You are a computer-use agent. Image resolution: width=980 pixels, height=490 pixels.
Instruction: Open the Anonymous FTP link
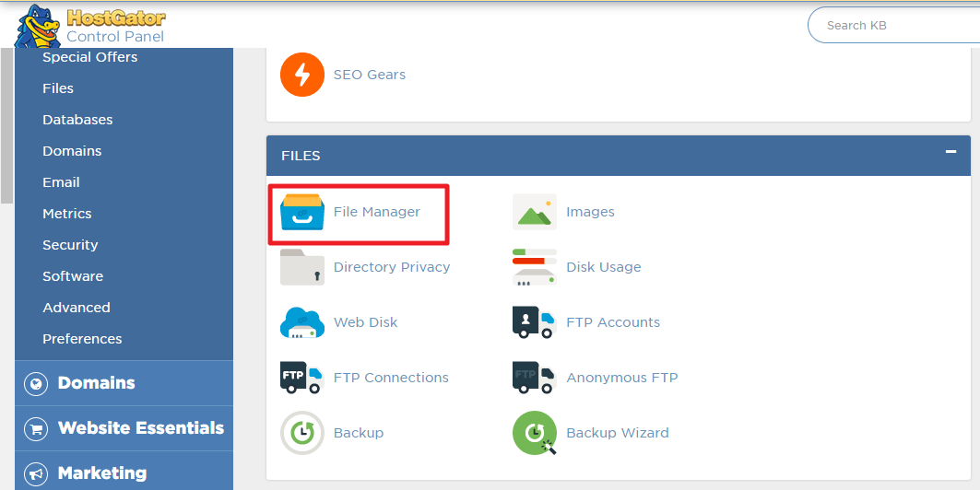(622, 378)
